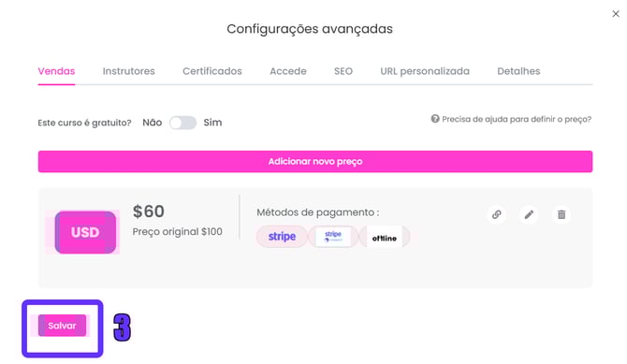627x364 pixels.
Task: Open the Detalhes tab
Action: point(518,71)
